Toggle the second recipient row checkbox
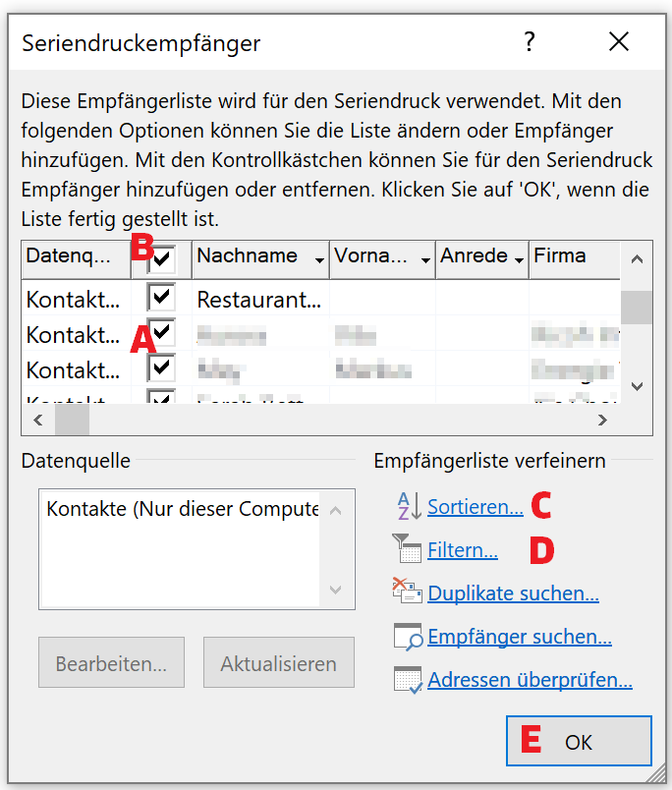This screenshot has height=790, width=672. tap(161, 333)
